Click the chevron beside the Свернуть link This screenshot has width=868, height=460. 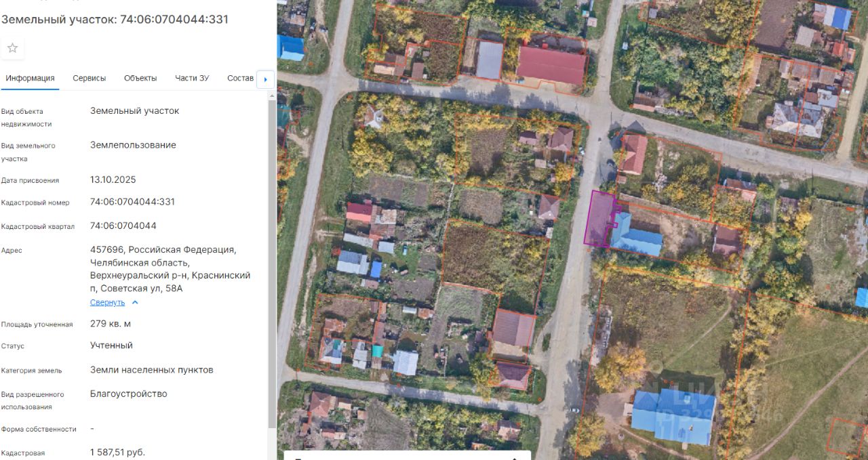click(135, 302)
